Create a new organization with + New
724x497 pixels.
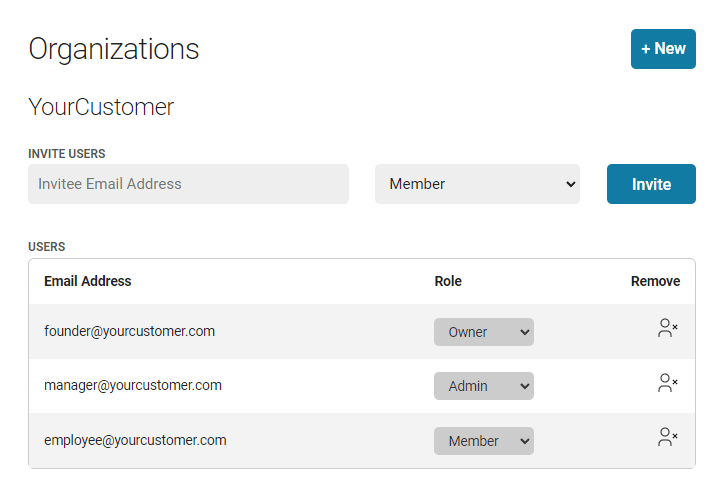coord(663,49)
